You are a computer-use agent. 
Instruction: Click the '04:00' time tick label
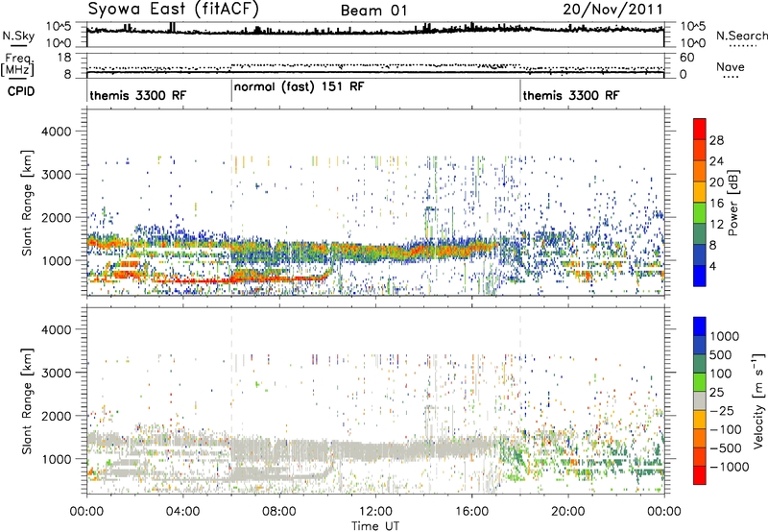182,512
